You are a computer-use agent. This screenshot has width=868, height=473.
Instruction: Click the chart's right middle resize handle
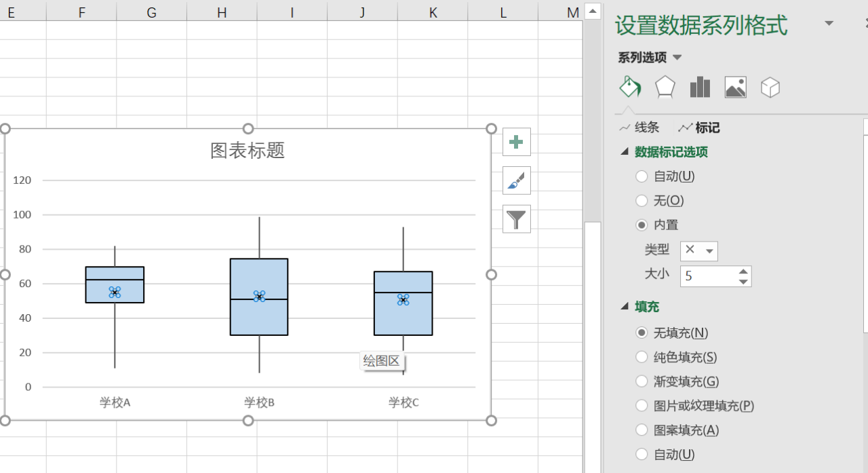(x=492, y=274)
